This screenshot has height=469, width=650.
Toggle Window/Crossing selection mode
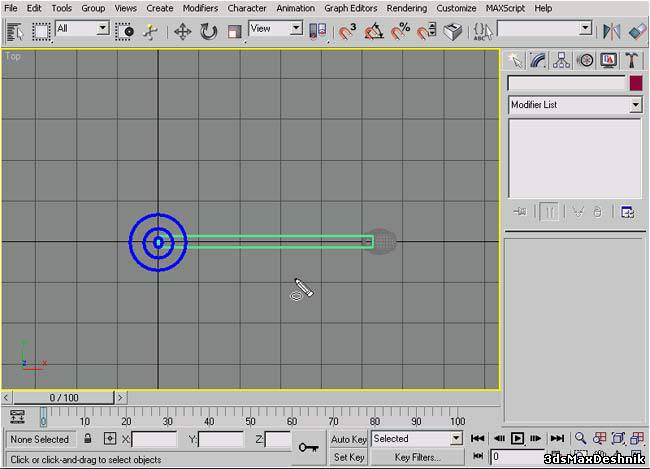coord(125,32)
